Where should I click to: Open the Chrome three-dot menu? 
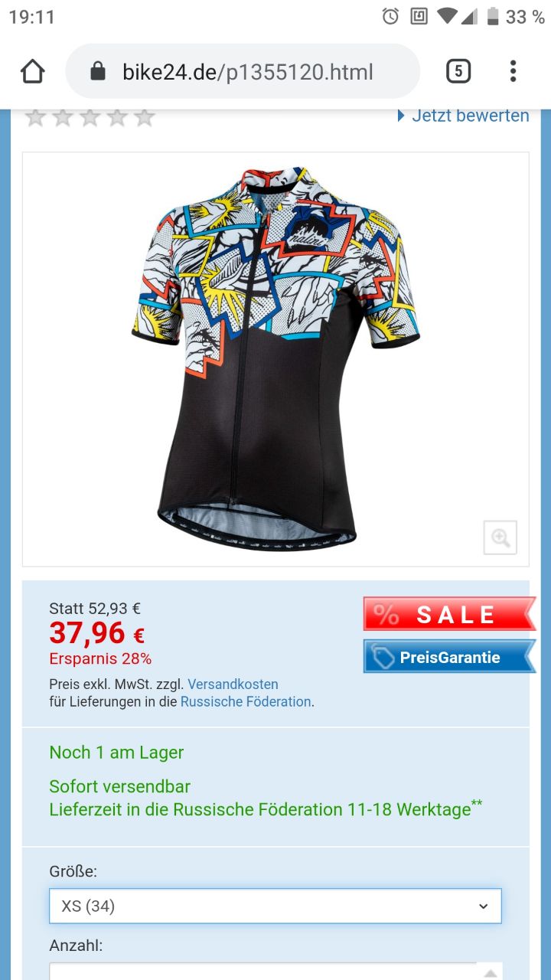tap(513, 72)
